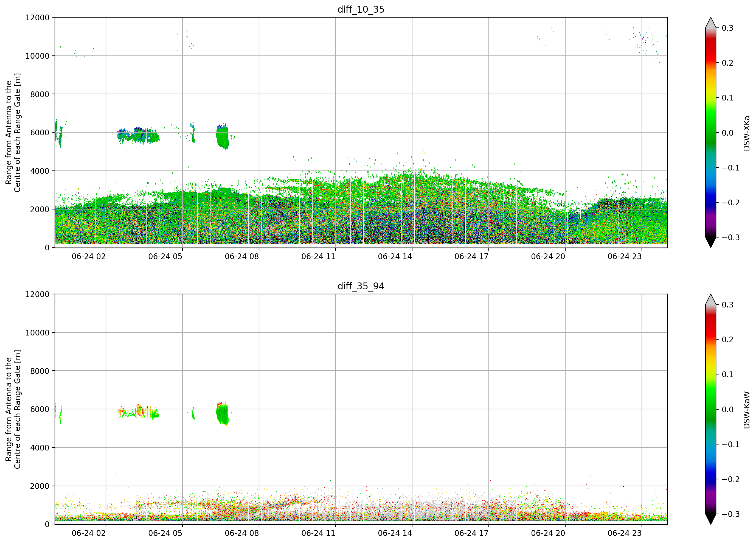The height and width of the screenshot is (543, 756).
Task: Click the 0.2 tick on DSW-XKa colorbar
Action: click(728, 63)
